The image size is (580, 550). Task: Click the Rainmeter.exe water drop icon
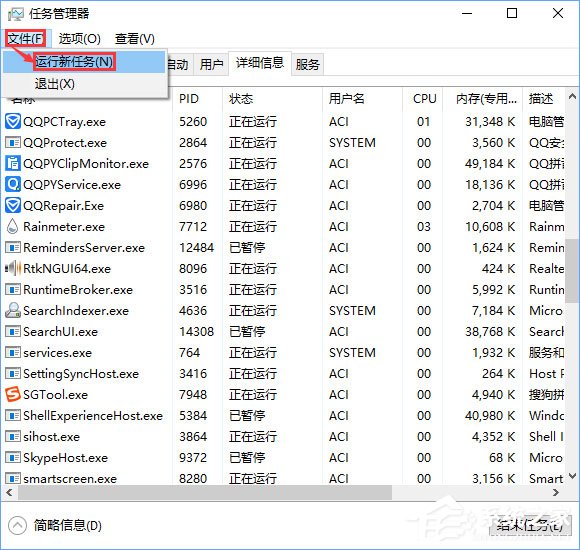point(13,226)
